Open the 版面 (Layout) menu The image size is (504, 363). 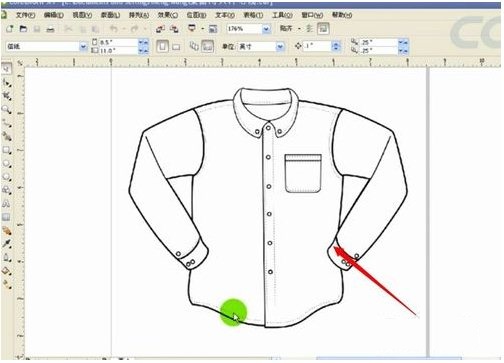[110, 15]
